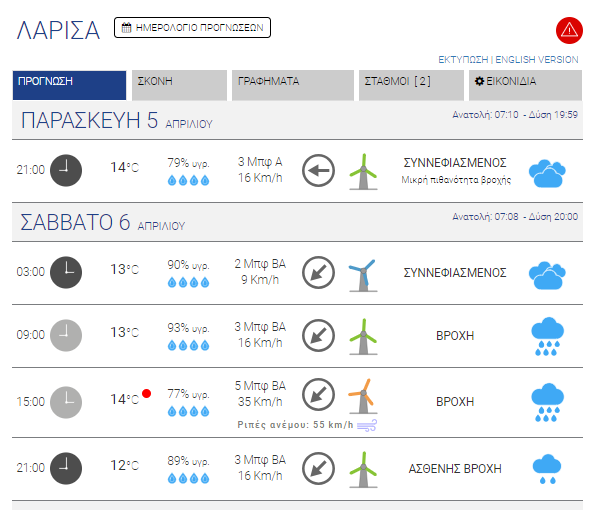This screenshot has width=600, height=510.
Task: Switch to the ΣΚΟΝΗ tab
Action: [x=179, y=85]
